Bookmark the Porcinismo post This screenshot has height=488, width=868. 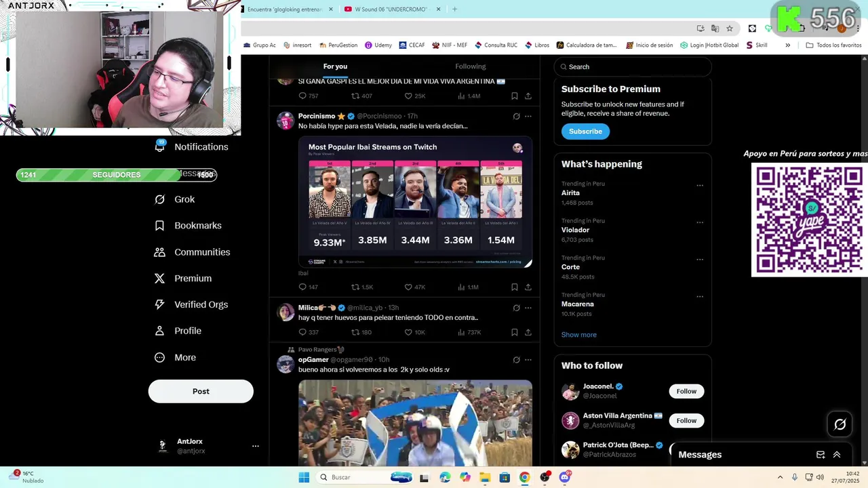pyautogui.click(x=514, y=287)
